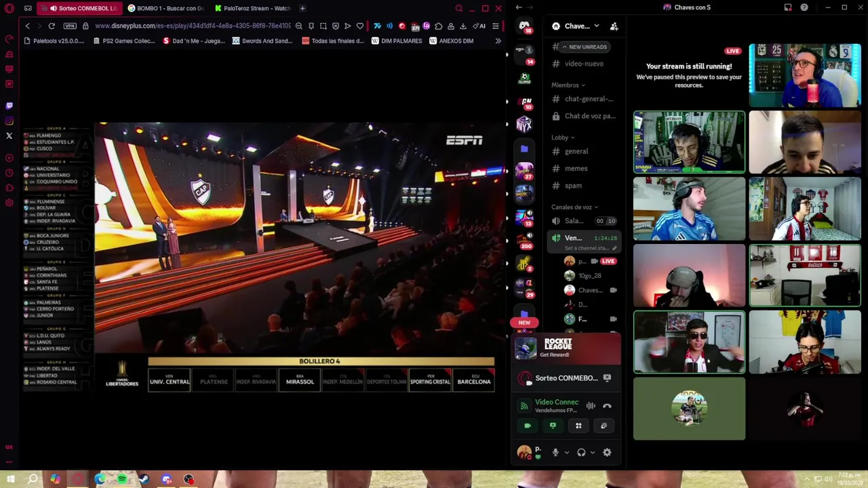Click the Rocket League Get Reward banner
The width and height of the screenshot is (868, 488).
coord(566,348)
